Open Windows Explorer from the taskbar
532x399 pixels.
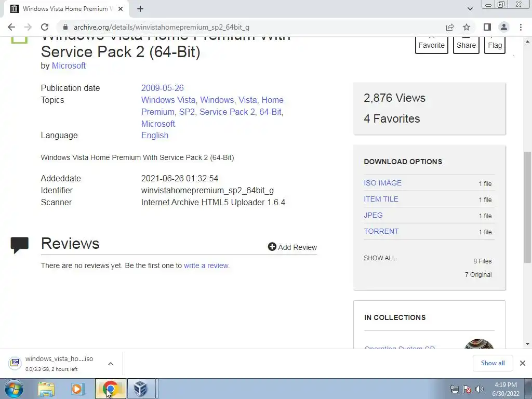click(46, 389)
